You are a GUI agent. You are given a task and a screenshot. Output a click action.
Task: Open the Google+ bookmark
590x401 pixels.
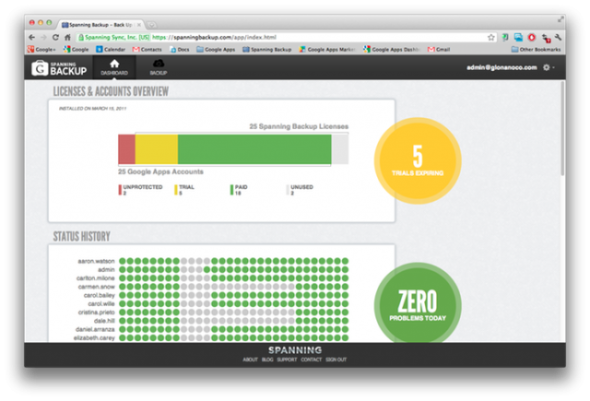point(41,49)
